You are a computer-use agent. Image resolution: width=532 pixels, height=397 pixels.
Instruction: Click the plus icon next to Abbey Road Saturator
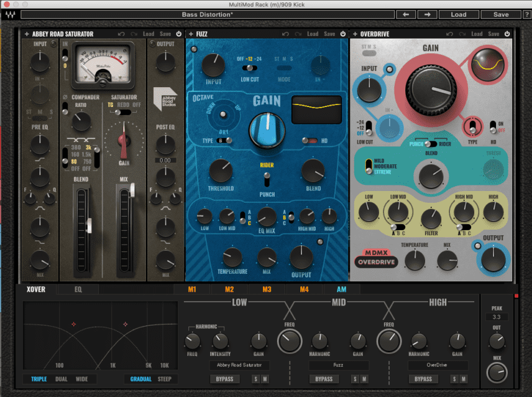click(27, 34)
